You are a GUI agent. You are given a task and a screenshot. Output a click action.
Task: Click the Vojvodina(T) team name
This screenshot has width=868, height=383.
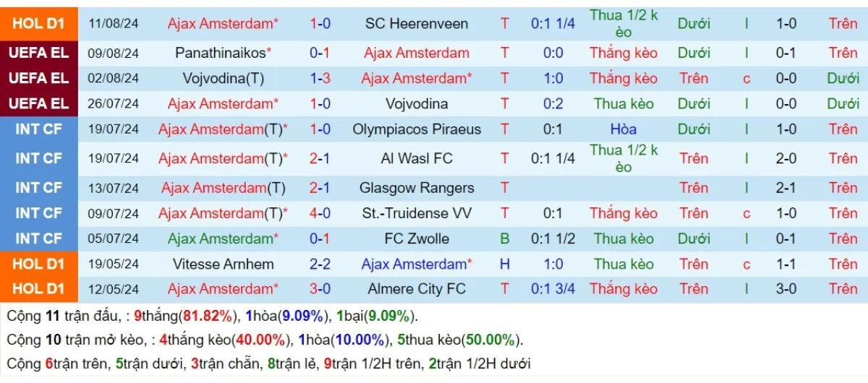pos(223,78)
